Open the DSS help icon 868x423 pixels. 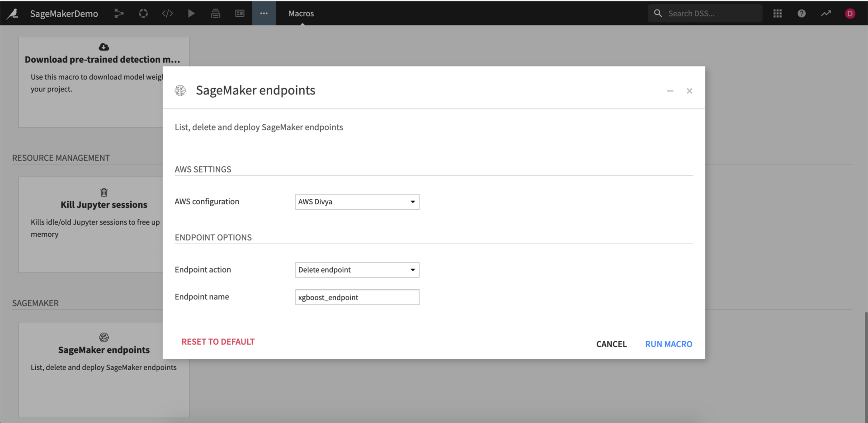[801, 13]
